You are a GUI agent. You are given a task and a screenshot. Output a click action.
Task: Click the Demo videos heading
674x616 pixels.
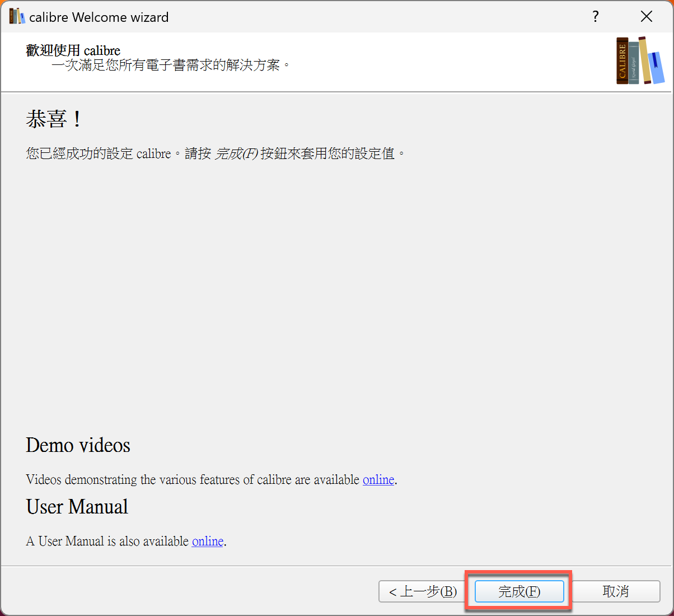point(78,445)
